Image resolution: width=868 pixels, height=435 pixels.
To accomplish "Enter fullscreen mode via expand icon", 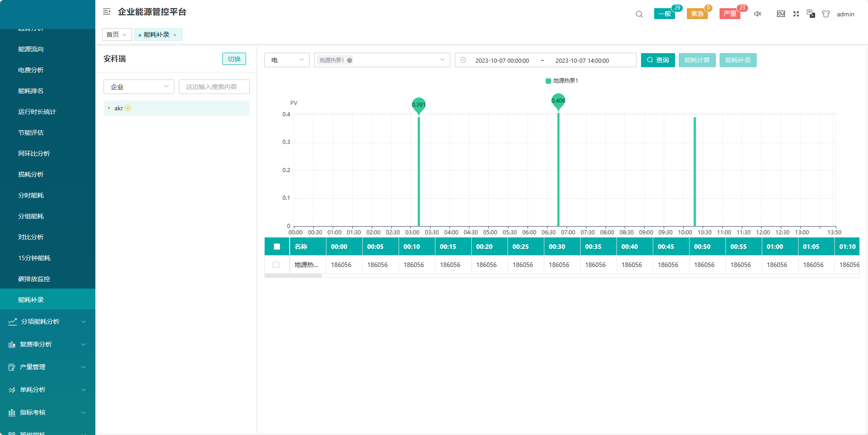I will [796, 14].
